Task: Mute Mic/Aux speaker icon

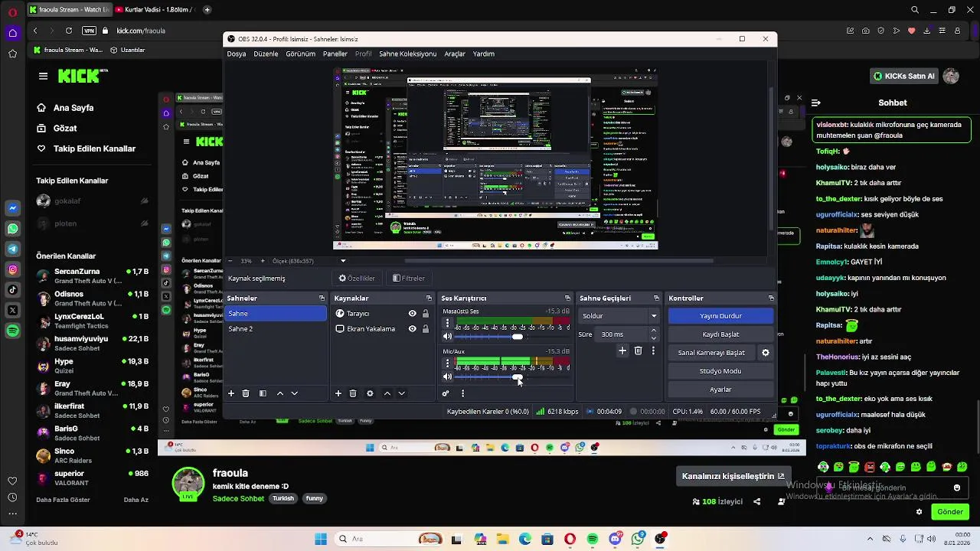Action: click(447, 377)
